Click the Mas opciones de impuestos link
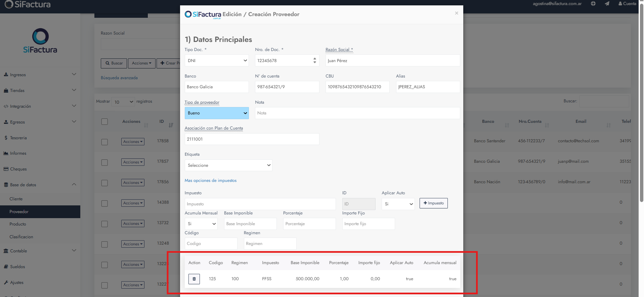 point(211,181)
